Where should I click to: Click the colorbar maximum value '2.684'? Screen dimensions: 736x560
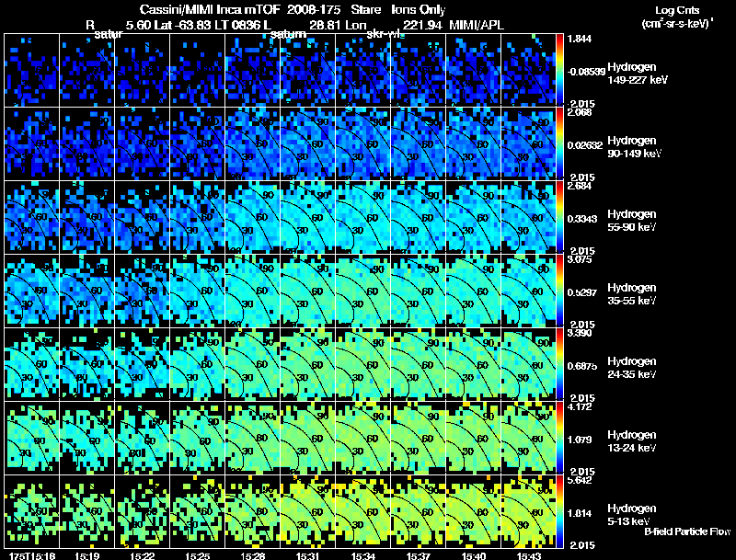click(580, 186)
